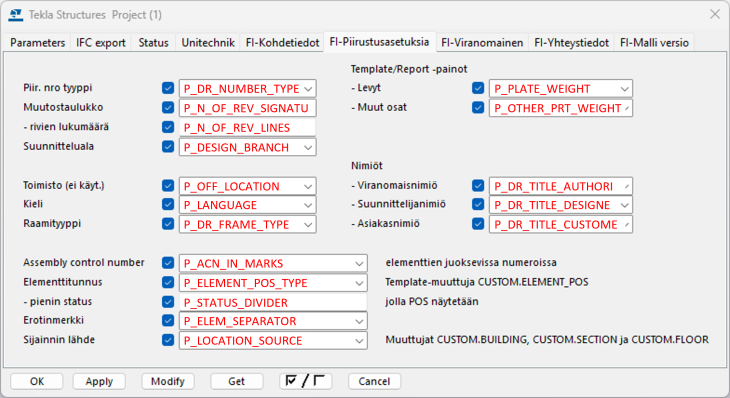
Task: Toggle the Levyt weight checkbox
Action: 478,88
